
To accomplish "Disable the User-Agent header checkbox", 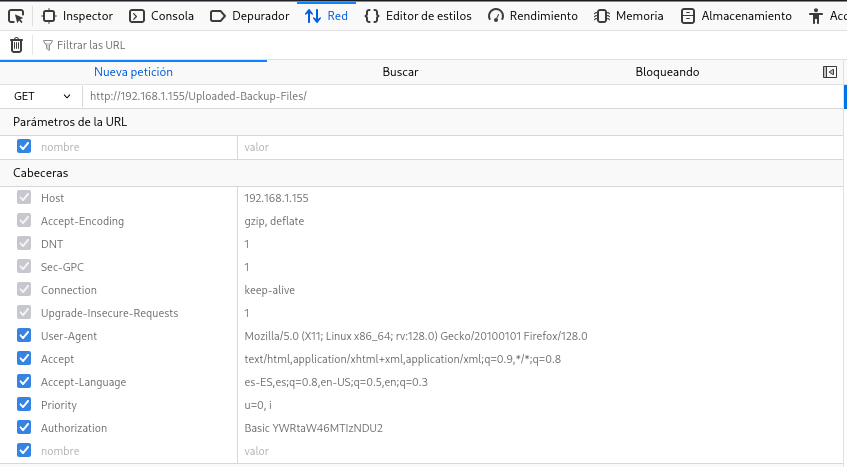I will coord(24,336).
